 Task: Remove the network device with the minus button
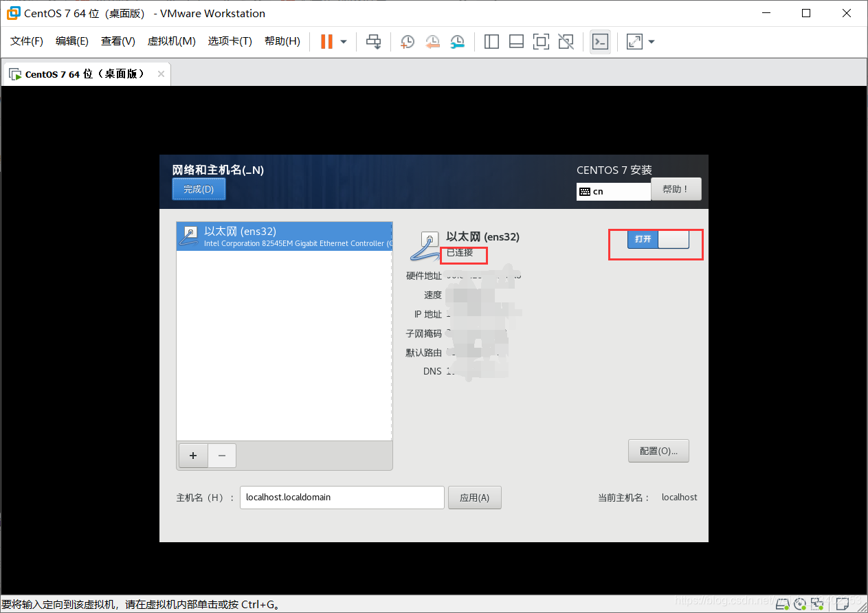(221, 456)
